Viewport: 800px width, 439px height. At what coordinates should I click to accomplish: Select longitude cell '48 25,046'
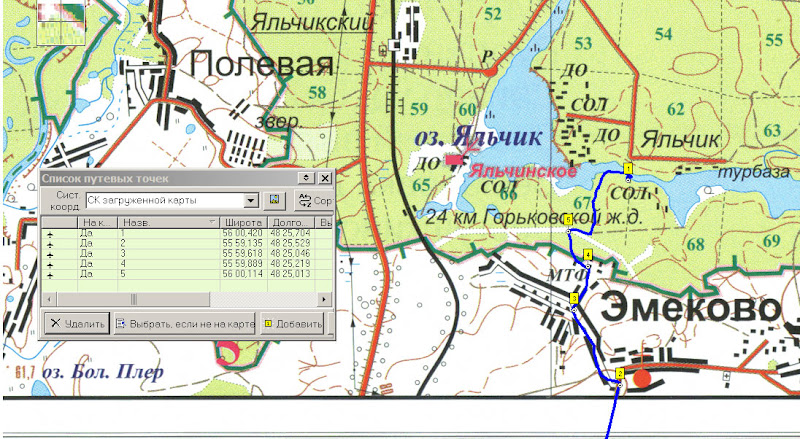pyautogui.click(x=290, y=254)
